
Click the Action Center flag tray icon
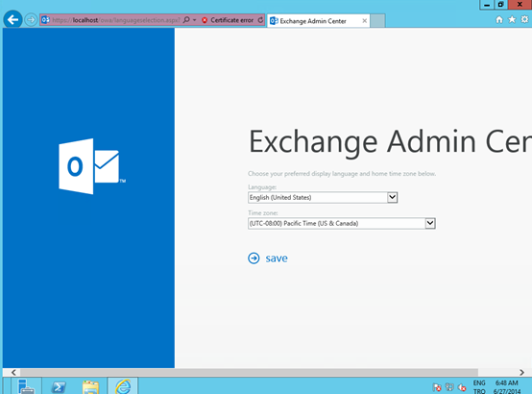pyautogui.click(x=437, y=387)
